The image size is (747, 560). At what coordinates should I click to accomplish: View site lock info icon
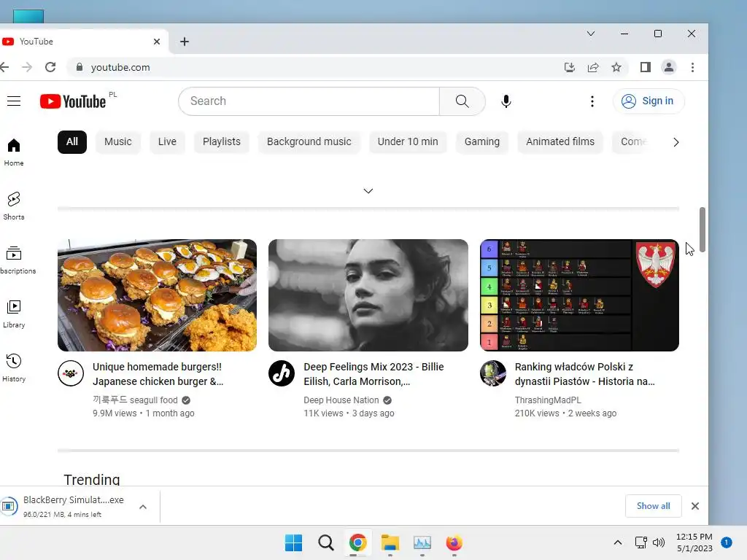pyautogui.click(x=80, y=67)
